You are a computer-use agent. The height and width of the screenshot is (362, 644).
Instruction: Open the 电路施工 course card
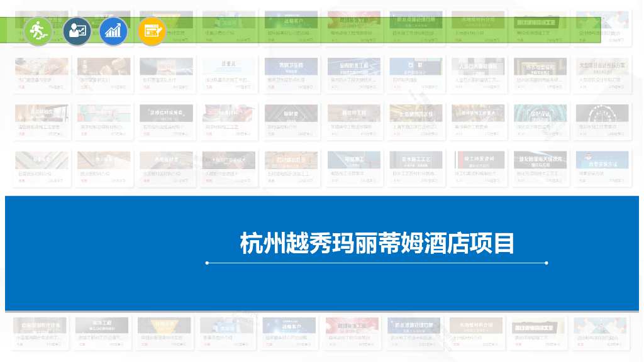pos(354,168)
